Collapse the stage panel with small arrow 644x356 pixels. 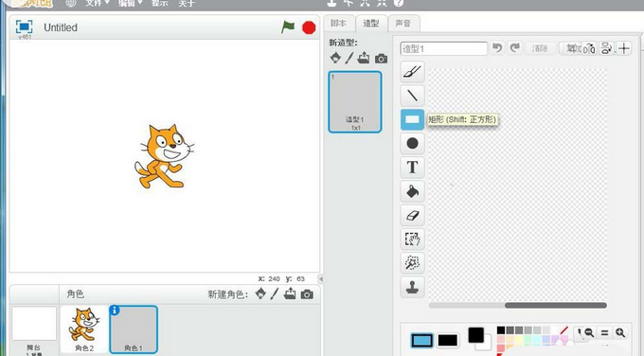[321, 278]
